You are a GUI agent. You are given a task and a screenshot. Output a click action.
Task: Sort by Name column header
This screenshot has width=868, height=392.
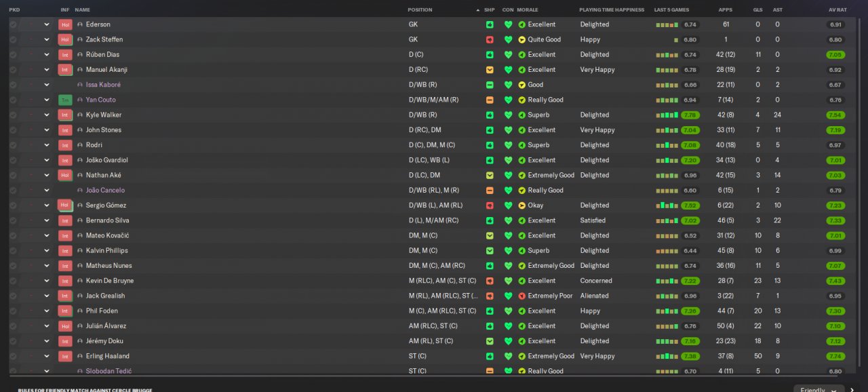point(82,10)
